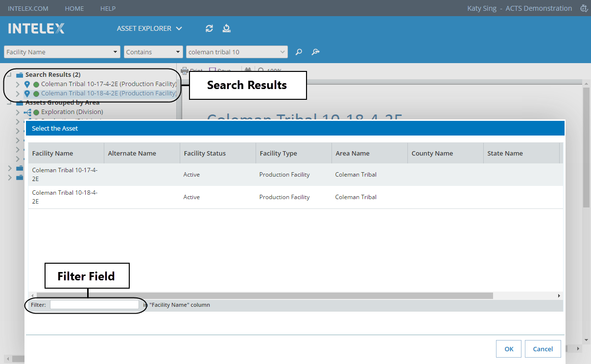Open INTELEX.COM menu link
The image size is (591, 364).
(28, 8)
